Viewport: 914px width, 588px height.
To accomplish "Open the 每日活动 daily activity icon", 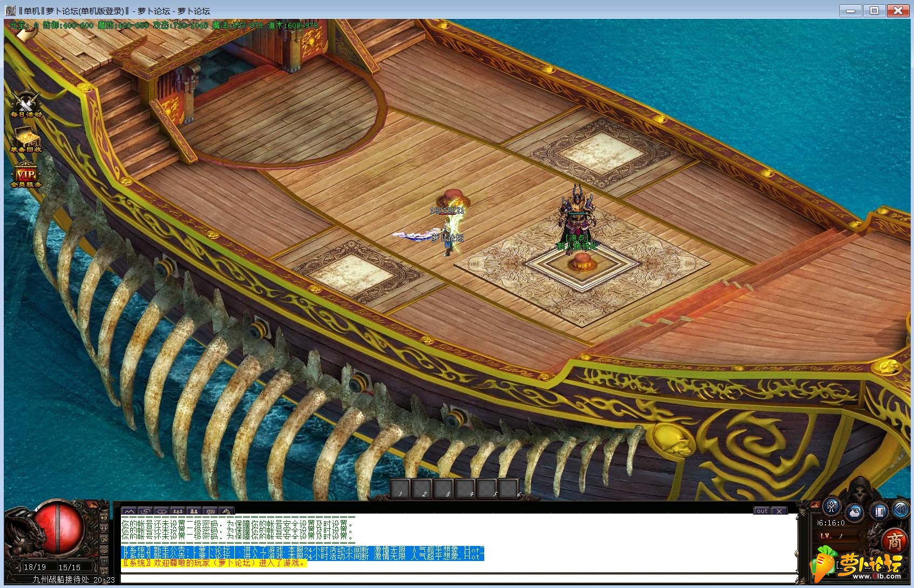I will tap(26, 105).
